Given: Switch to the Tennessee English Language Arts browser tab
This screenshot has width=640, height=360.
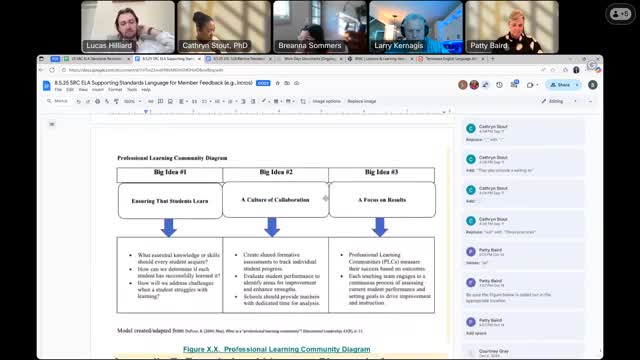Looking at the screenshot, I should point(451,59).
